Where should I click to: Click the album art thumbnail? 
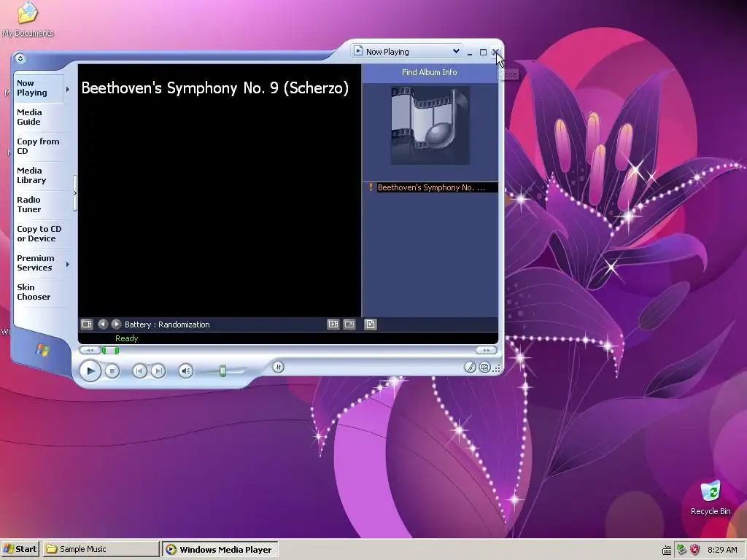tap(430, 125)
